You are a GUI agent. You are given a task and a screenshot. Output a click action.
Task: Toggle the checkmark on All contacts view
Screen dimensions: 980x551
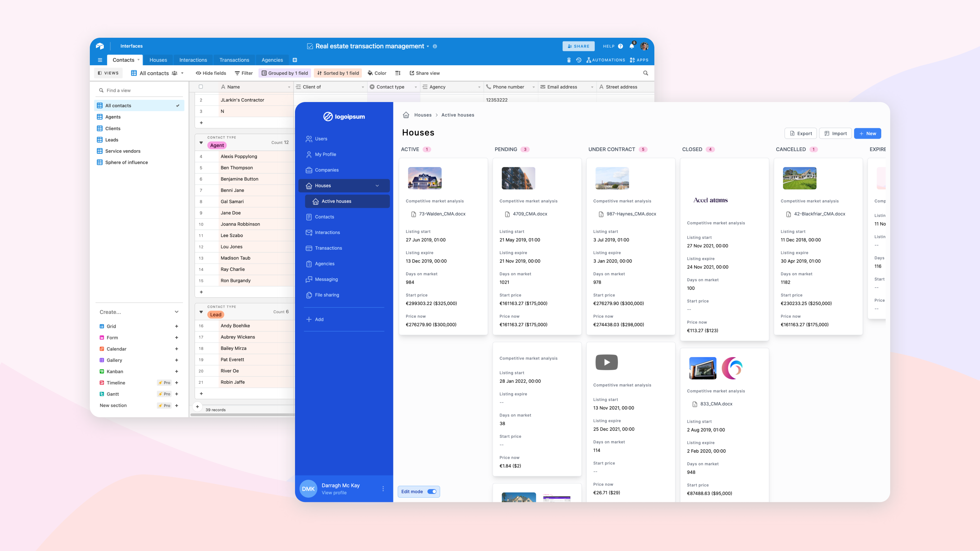[x=177, y=105]
